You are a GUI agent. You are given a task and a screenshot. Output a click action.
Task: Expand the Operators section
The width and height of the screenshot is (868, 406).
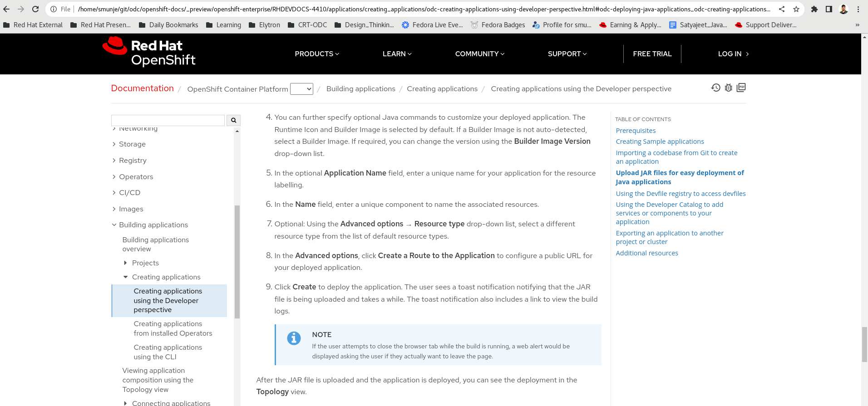133,177
